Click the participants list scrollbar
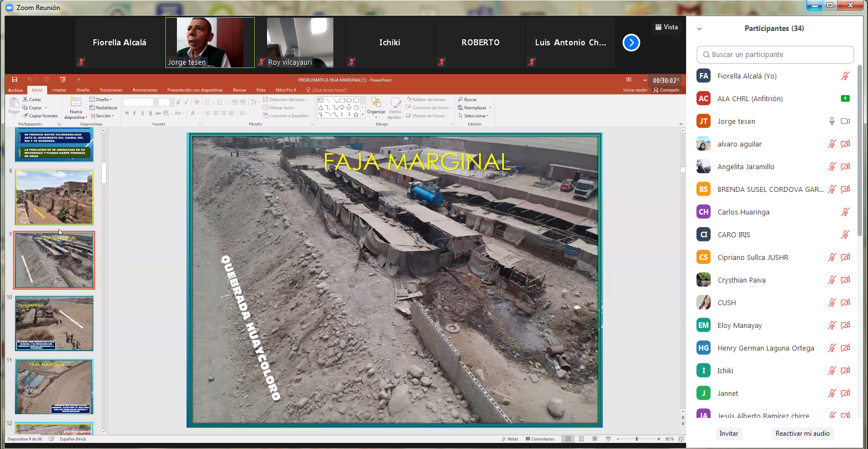Viewport: 868px width, 449px height. [x=860, y=150]
